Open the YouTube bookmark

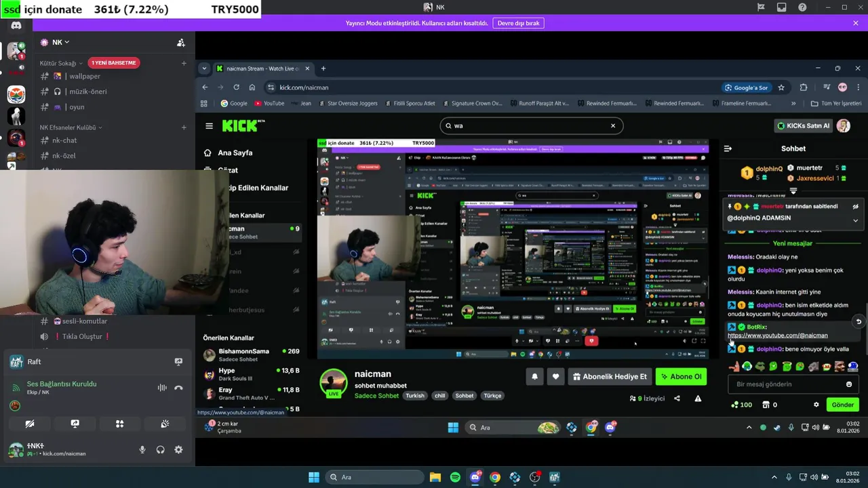[269, 104]
